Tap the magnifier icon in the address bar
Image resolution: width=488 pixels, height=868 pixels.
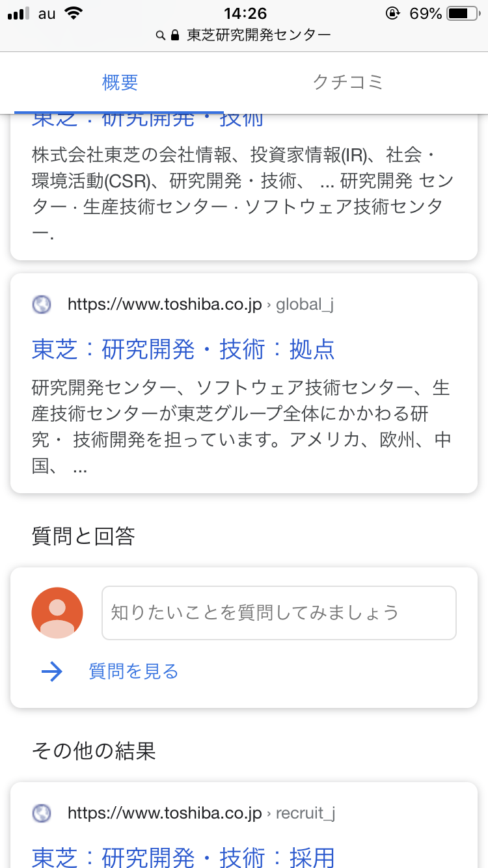(x=161, y=36)
